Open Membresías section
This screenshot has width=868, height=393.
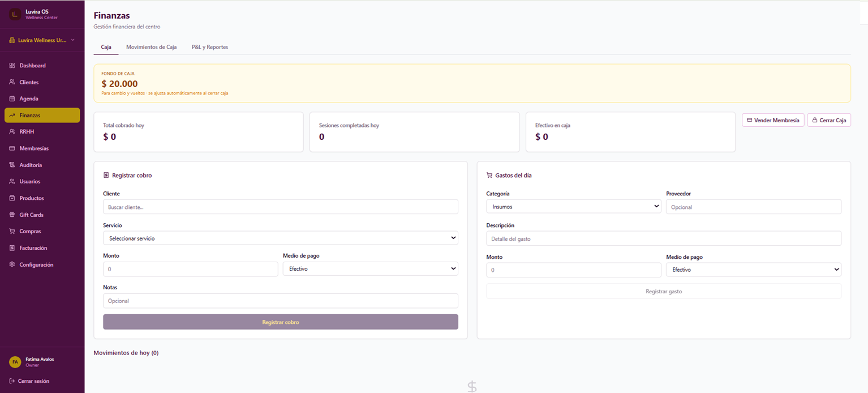(42, 148)
